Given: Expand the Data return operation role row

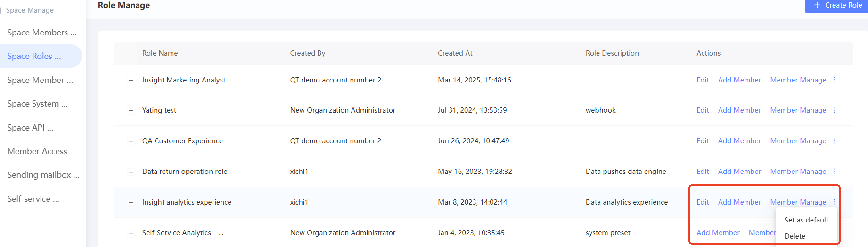Looking at the screenshot, I should point(131,172).
